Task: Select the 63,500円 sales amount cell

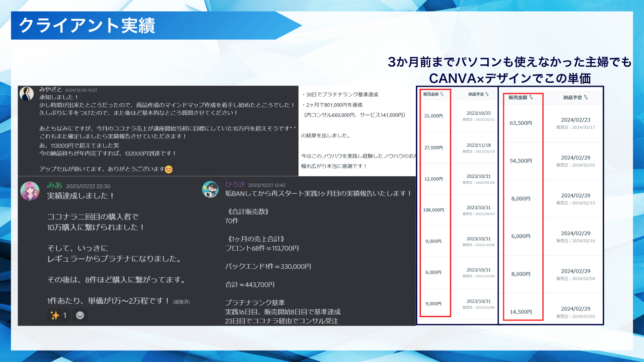Action: tap(521, 123)
